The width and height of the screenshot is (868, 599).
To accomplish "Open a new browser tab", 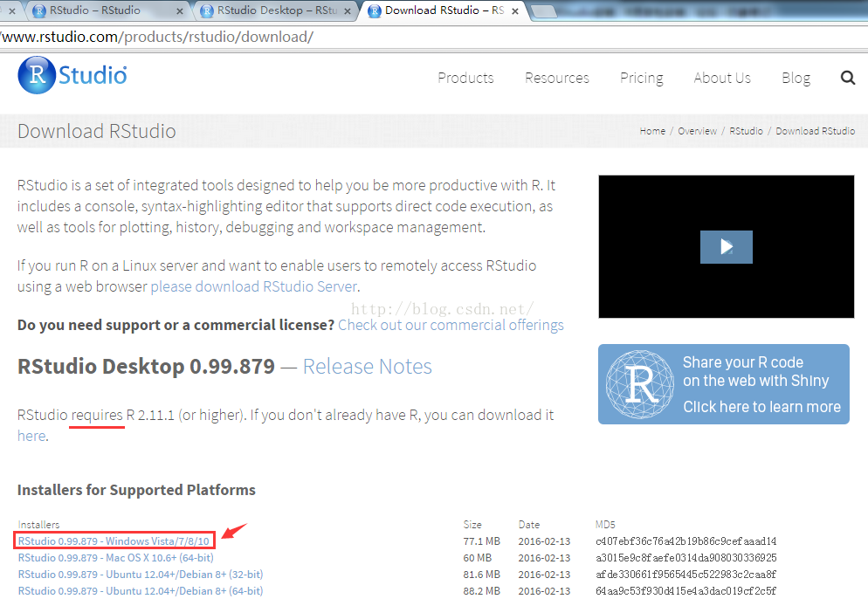I will tap(543, 11).
